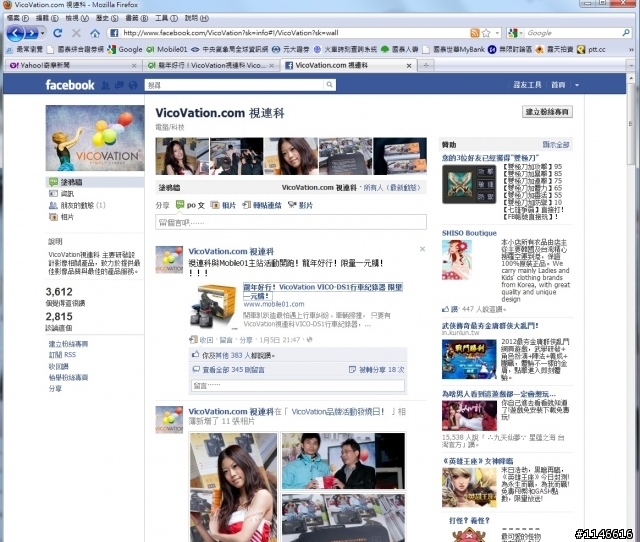The width and height of the screenshot is (640, 542).
Task: Open the History menu
Action: coord(107,18)
